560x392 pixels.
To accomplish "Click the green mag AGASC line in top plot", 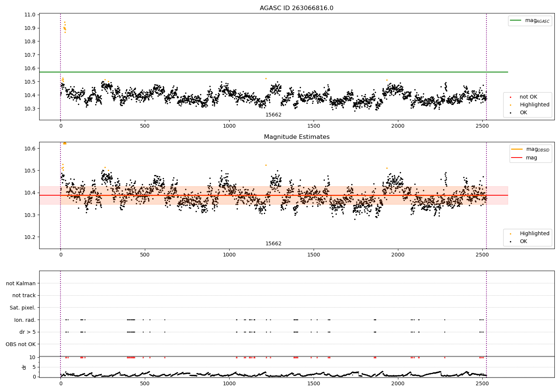I will 273,72.
